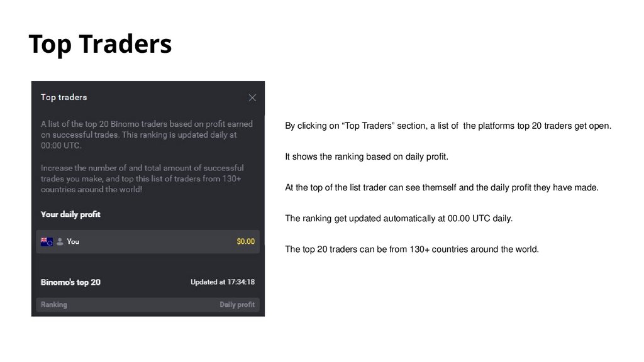Screen dimensions: 644x362
Task: Click the panel description about top 20 Binomo traders
Action: pyautogui.click(x=147, y=134)
